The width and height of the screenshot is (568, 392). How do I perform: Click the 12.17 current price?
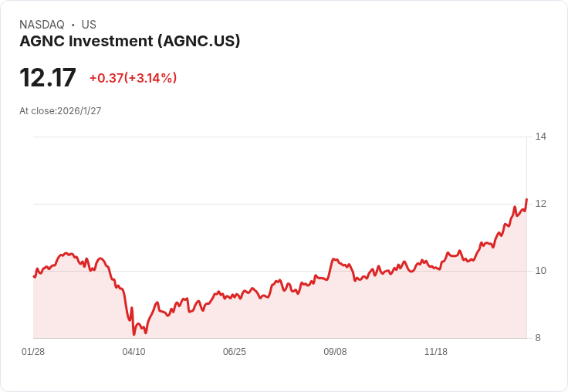coord(48,78)
